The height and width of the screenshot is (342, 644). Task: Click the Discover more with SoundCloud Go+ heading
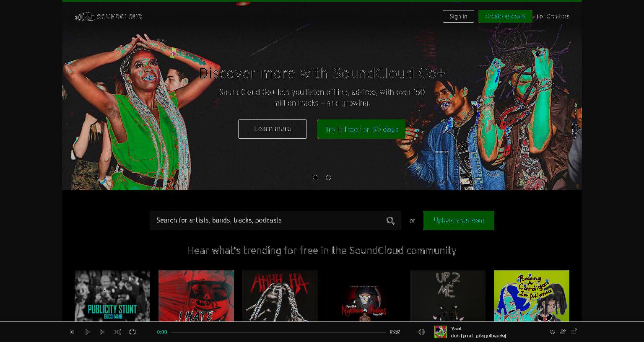point(322,73)
